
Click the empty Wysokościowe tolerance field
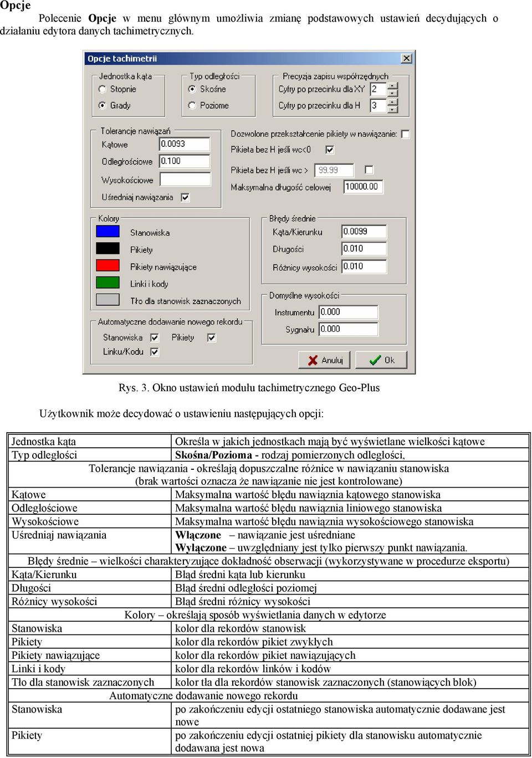(x=185, y=179)
